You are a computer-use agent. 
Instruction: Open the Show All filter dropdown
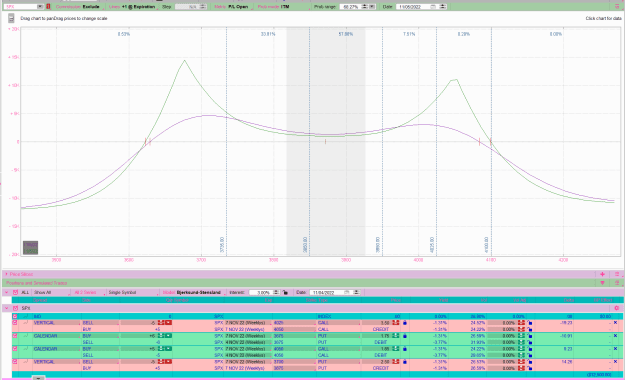pos(51,292)
